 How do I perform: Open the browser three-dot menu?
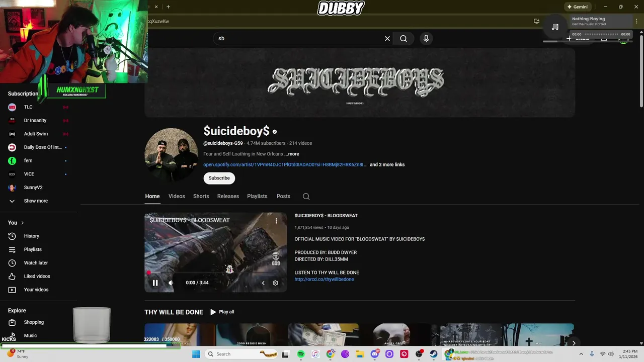pos(636,21)
